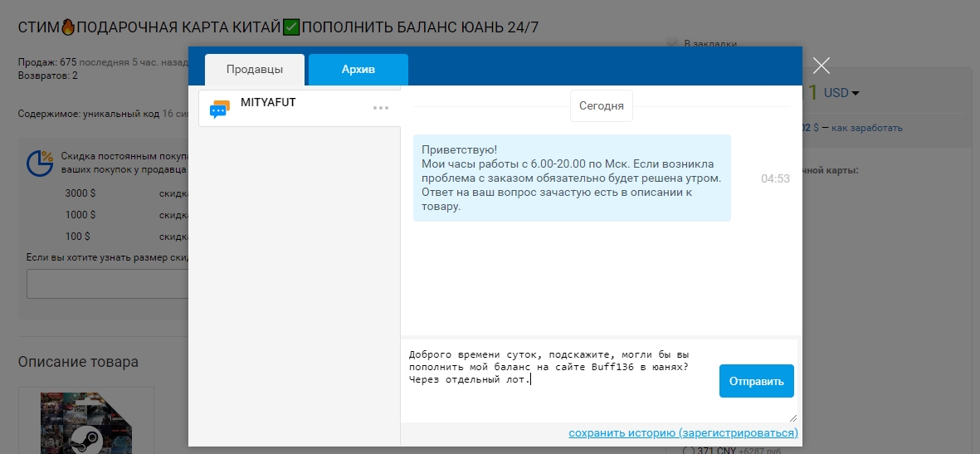Click the resize handle of the message box
The height and width of the screenshot is (454, 980).
[793, 417]
